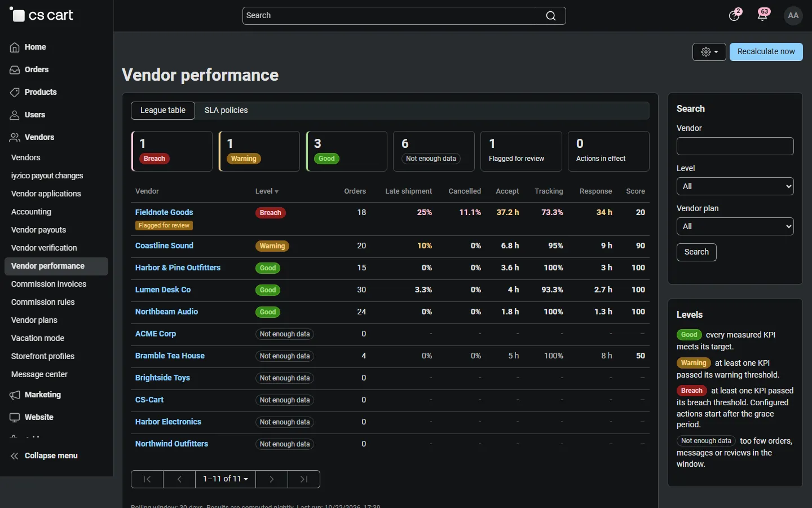Filter by the Warning summary card
This screenshot has height=508, width=812.
coord(259,151)
